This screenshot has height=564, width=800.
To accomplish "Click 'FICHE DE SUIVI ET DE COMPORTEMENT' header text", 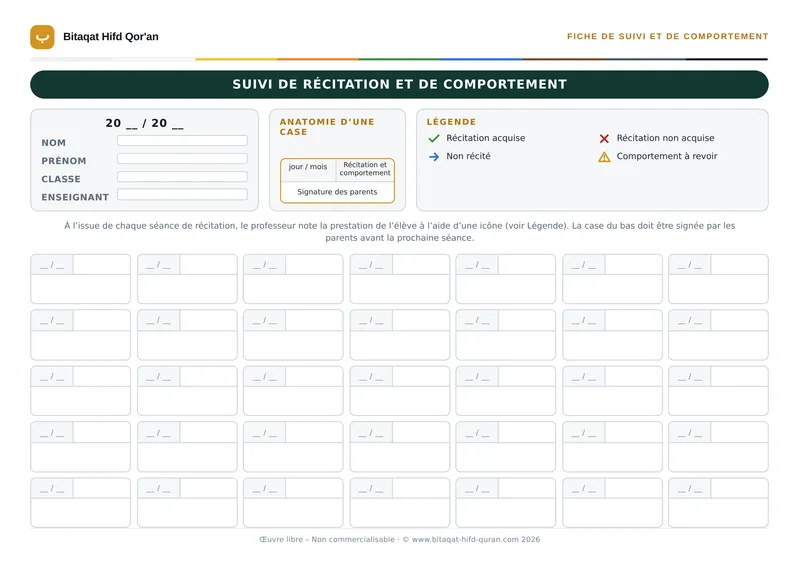I will (x=667, y=36).
